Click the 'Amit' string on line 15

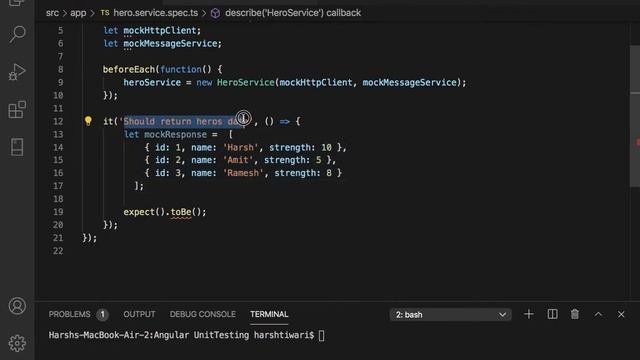[238, 160]
